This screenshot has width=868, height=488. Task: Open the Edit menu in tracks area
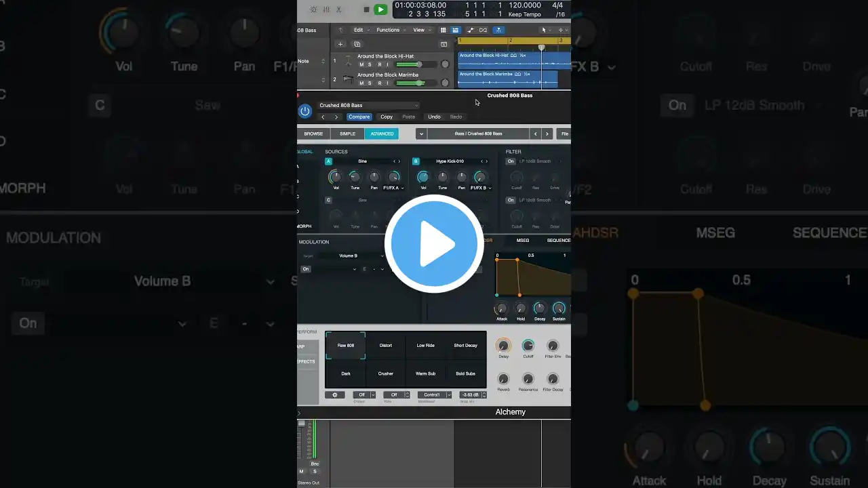point(360,30)
